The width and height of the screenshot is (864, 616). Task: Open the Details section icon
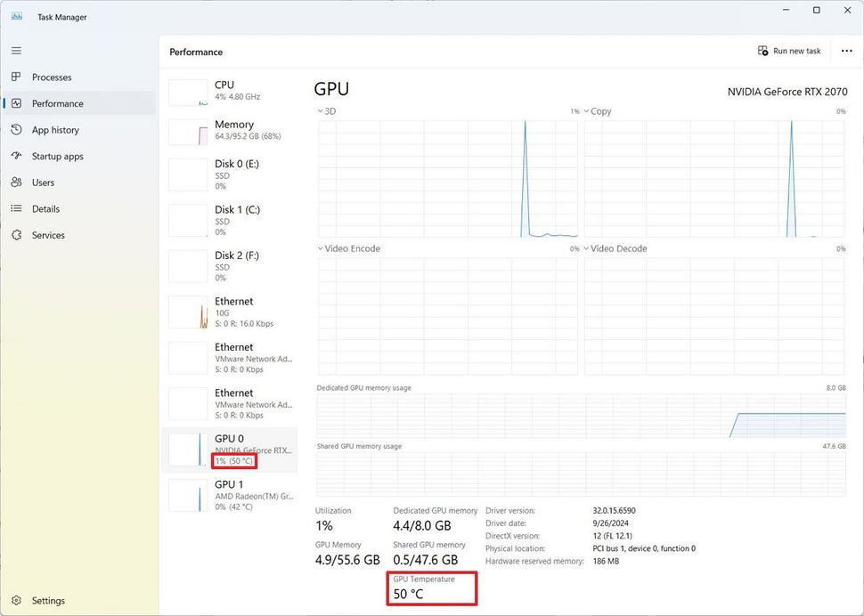pos(16,208)
